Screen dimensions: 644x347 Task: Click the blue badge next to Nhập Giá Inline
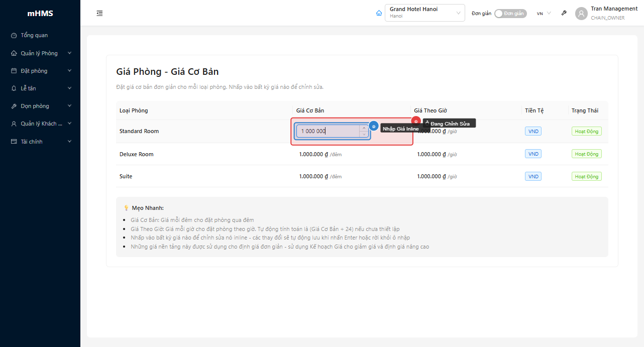pos(374,127)
